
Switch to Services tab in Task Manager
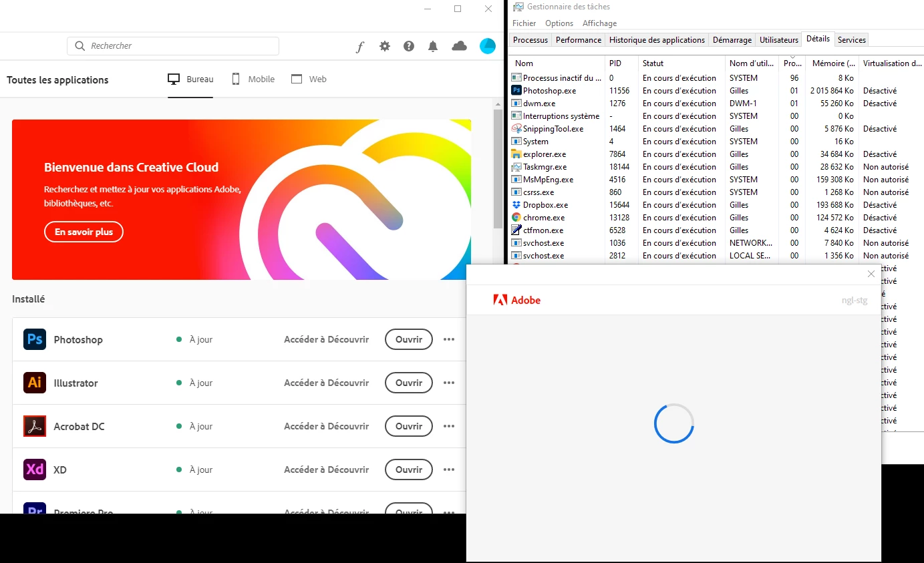852,40
